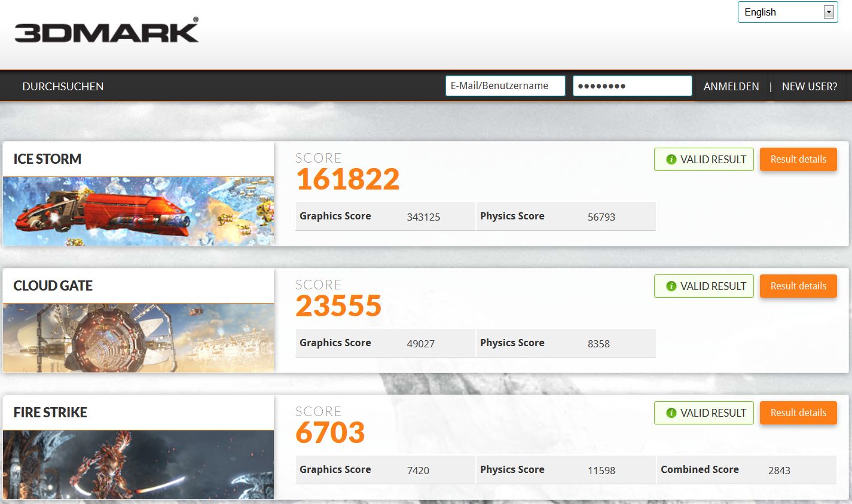Focus the password input field
Screen dimensions: 852x504
[633, 85]
